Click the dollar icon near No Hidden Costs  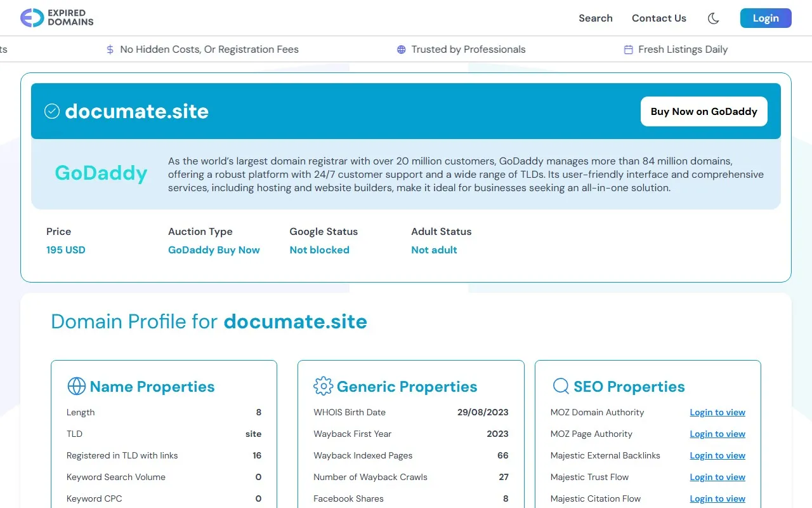tap(109, 49)
